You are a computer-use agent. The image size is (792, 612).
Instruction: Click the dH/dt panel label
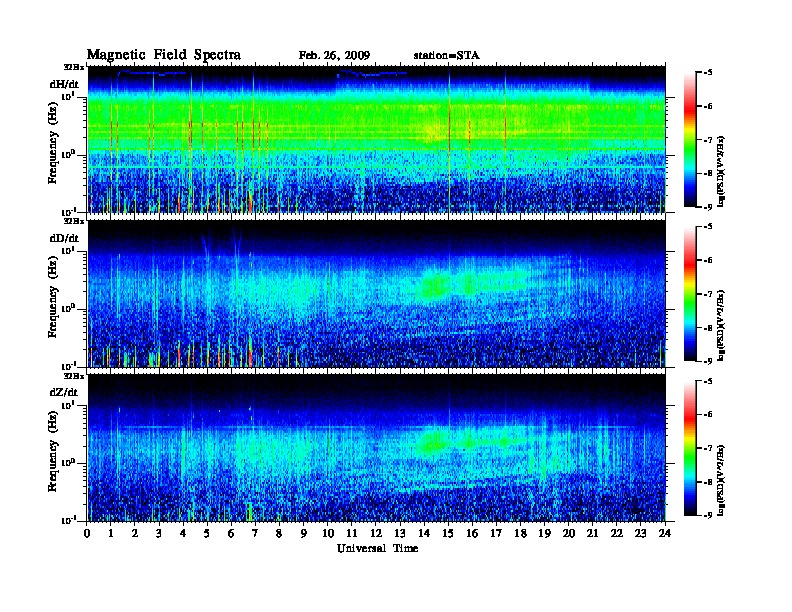[64, 84]
